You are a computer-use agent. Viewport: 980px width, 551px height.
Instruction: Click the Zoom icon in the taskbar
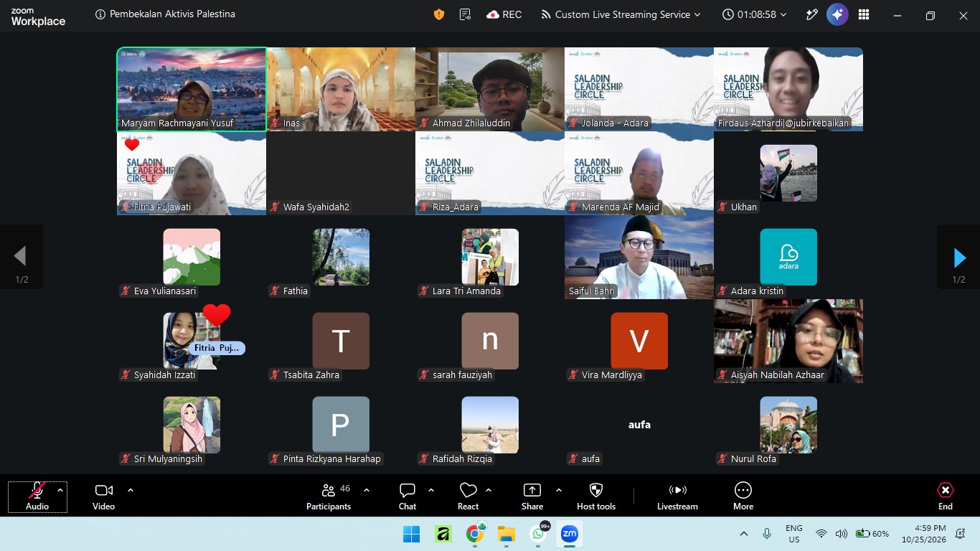[x=570, y=534]
